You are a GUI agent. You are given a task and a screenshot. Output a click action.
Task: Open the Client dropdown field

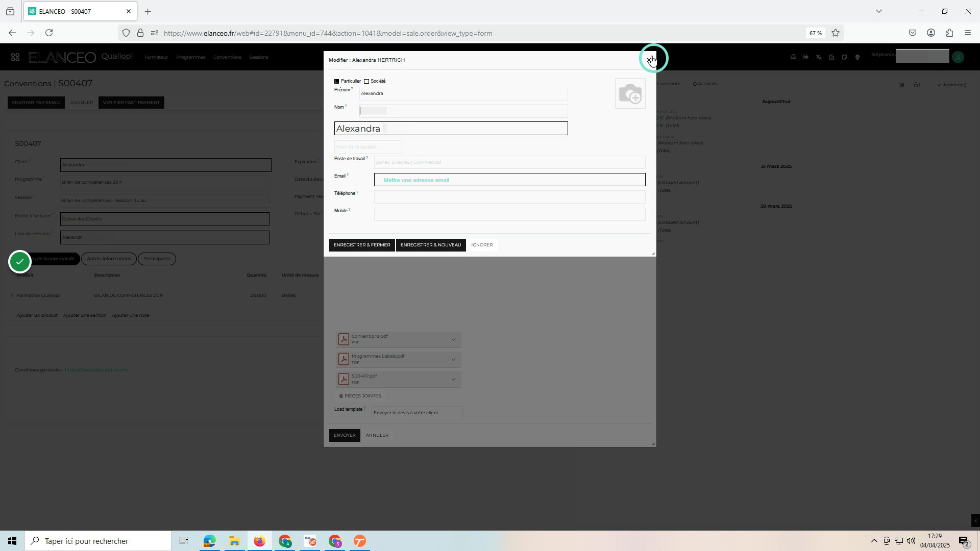(166, 165)
